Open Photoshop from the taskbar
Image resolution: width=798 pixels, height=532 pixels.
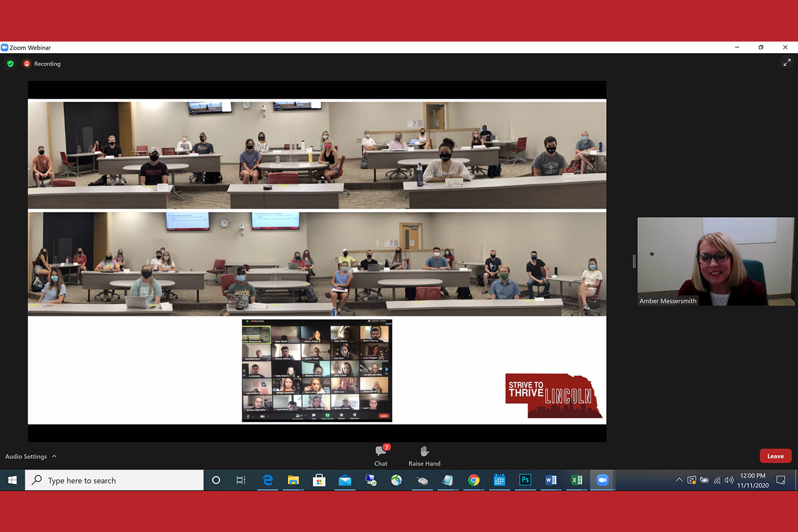(x=525, y=480)
